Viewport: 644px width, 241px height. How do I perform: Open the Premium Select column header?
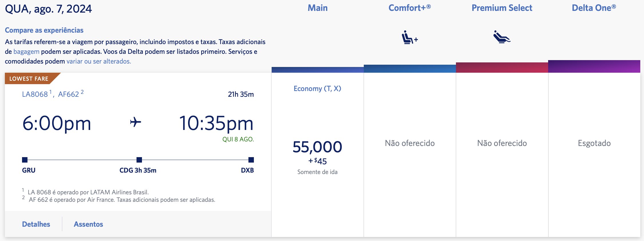[x=502, y=8]
